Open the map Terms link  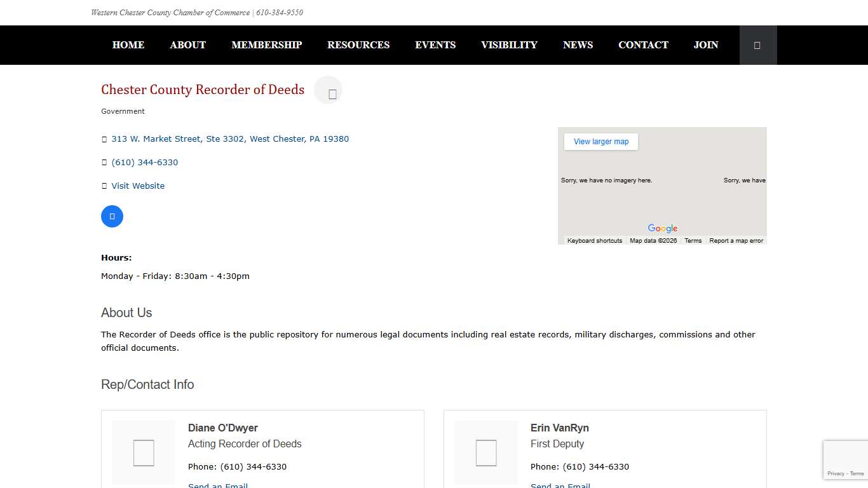(x=693, y=240)
